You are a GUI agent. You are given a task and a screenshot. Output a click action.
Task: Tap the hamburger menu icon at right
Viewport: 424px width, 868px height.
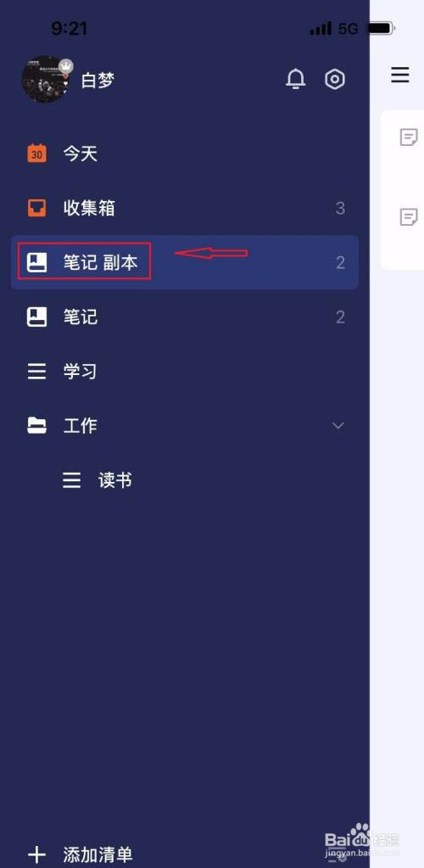(x=400, y=75)
